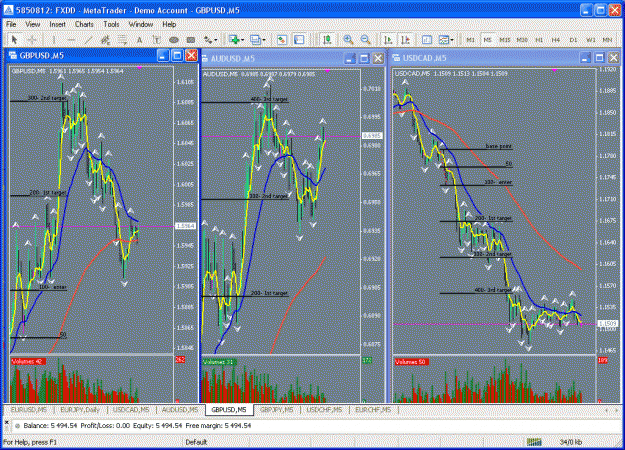The image size is (625, 450).
Task: Zoom out on the chart
Action: (x=365, y=39)
